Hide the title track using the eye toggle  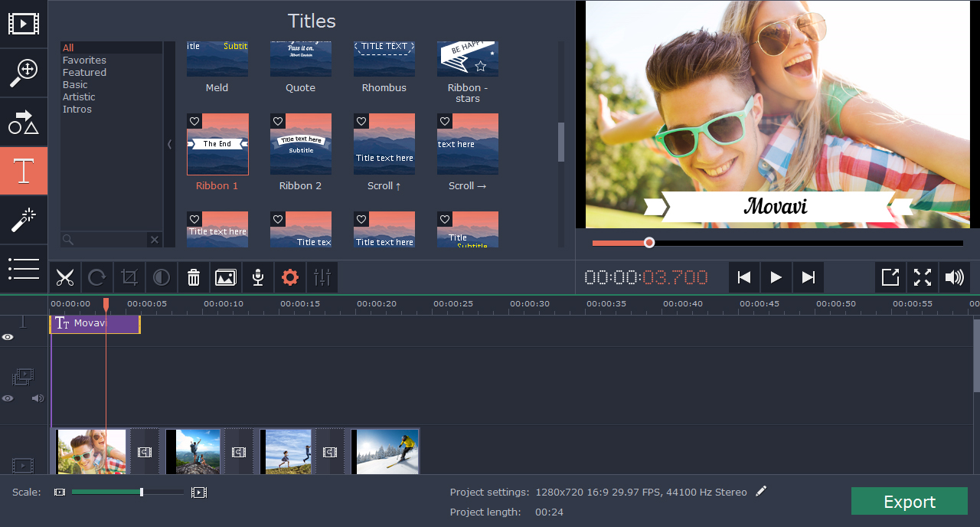pyautogui.click(x=8, y=337)
